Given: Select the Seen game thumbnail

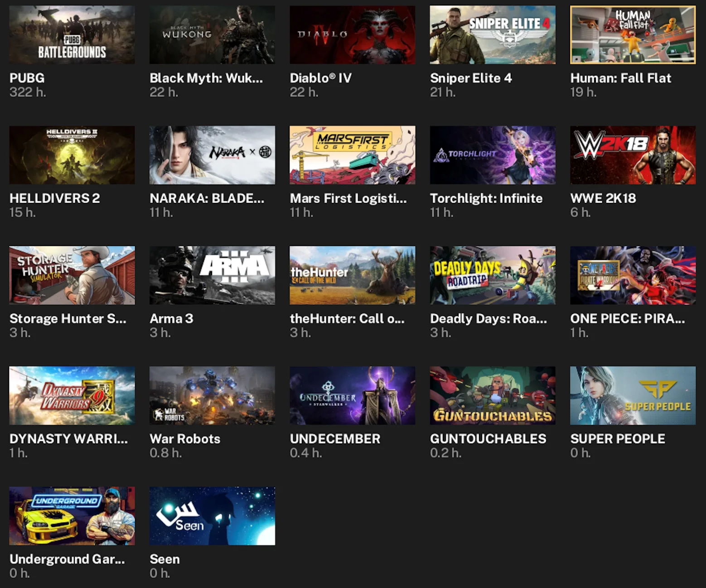Looking at the screenshot, I should (x=212, y=516).
